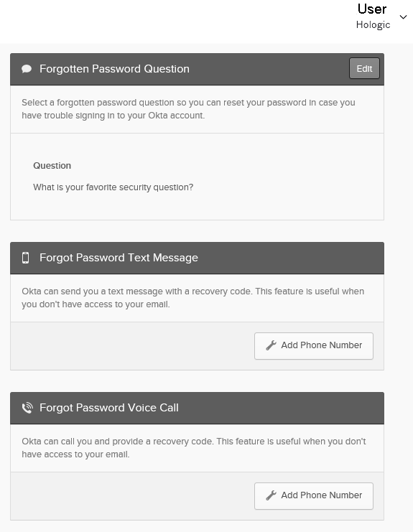
Task: Edit the Forgotten Password Question
Action: pyautogui.click(x=364, y=68)
